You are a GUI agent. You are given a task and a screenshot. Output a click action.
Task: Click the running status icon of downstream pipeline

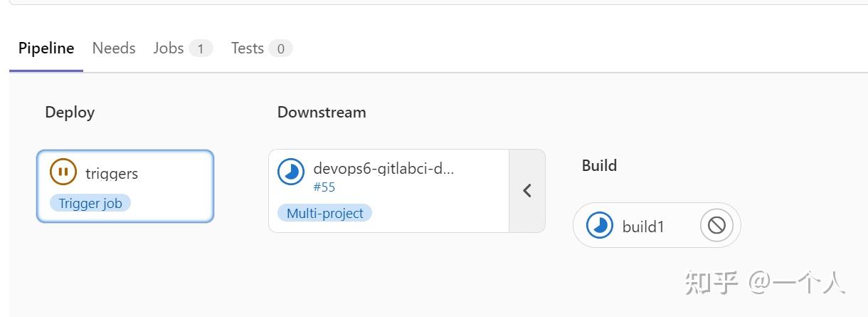click(290, 172)
